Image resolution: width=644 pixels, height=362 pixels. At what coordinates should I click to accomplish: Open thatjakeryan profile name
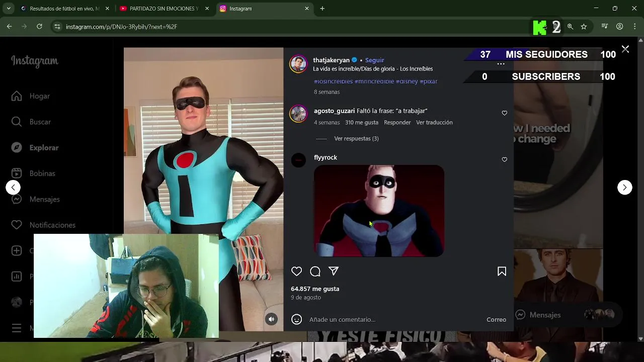click(331, 60)
